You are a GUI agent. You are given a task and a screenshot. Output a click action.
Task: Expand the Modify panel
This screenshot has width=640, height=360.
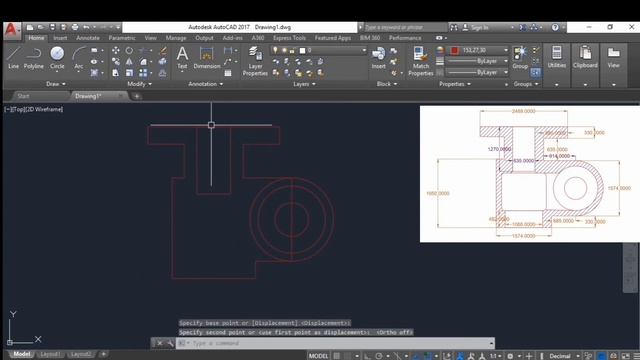click(139, 84)
